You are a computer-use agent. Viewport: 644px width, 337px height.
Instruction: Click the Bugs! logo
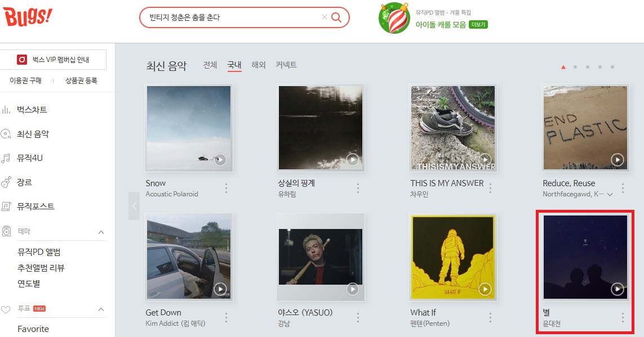(x=28, y=17)
